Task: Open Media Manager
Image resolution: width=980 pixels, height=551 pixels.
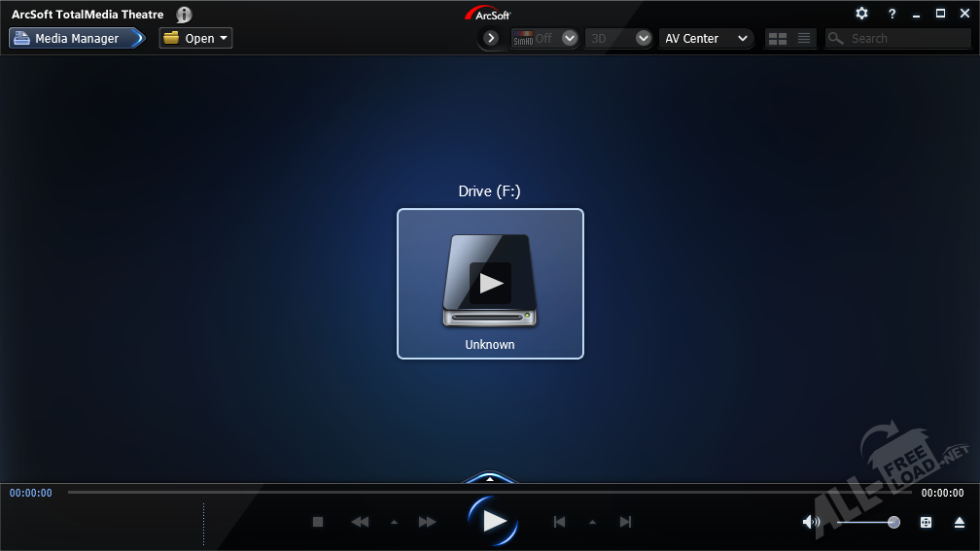Action: (x=76, y=38)
